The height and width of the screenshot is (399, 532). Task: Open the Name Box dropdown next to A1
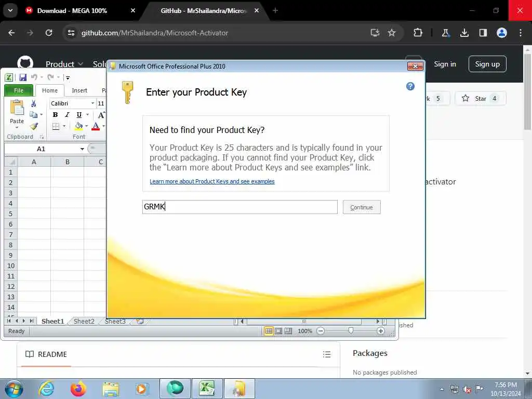tap(82, 149)
